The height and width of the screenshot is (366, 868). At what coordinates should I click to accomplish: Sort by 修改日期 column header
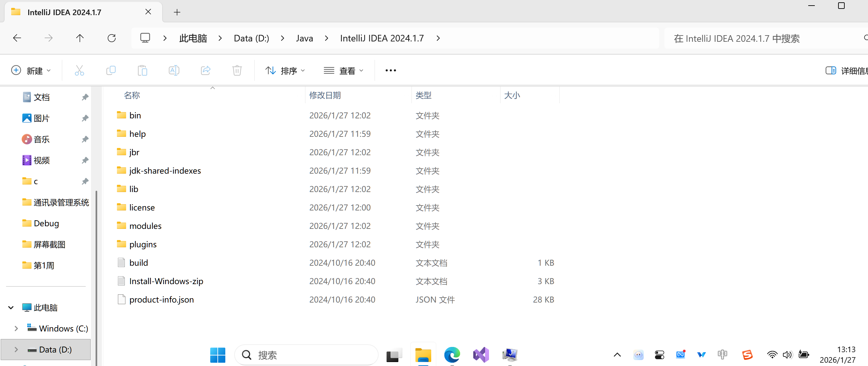(x=325, y=95)
